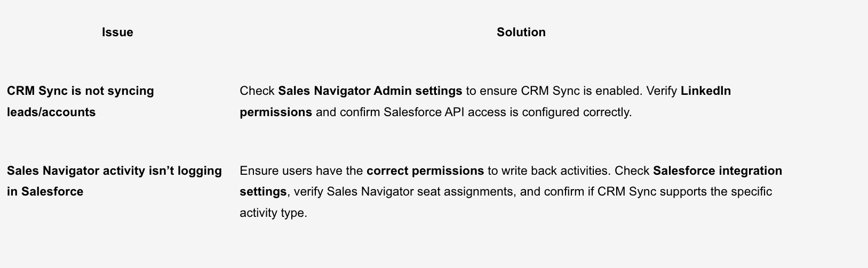Viewport: 868px width, 268px height.
Task: Click the bold word 'settings' before the comma
Action: point(263,192)
